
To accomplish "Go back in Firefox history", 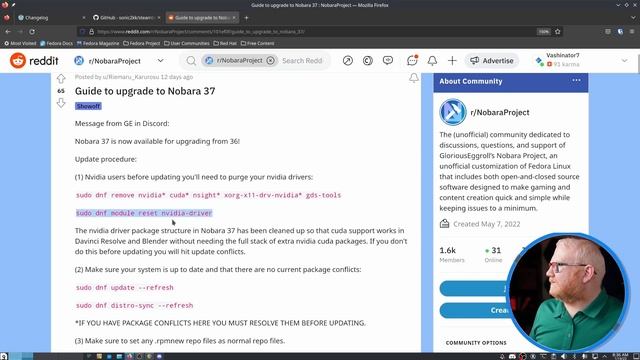I will [8, 31].
